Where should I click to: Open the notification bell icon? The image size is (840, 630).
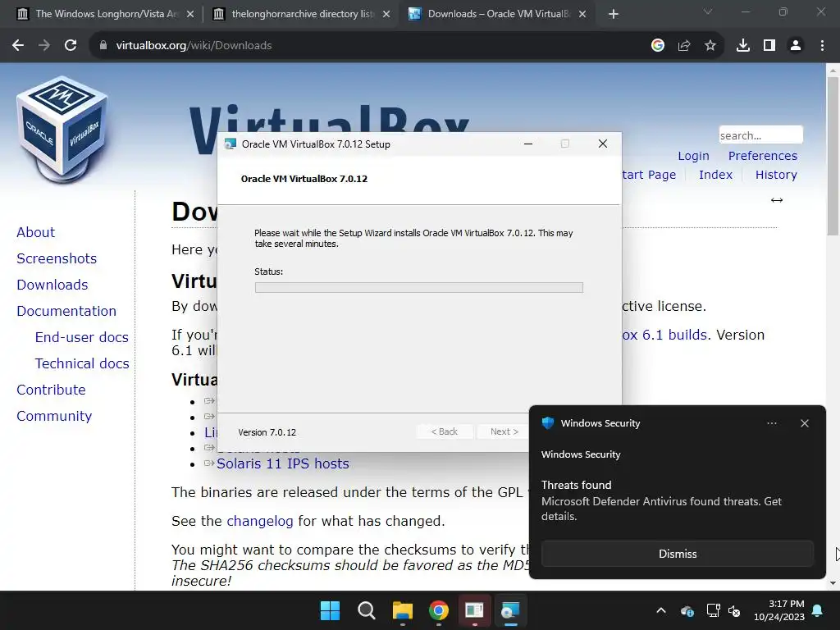coord(818,610)
